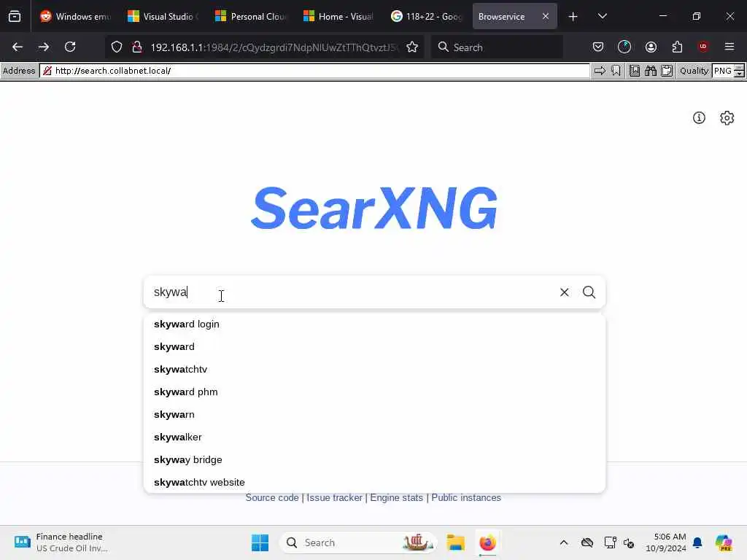Choose suggestion 'skyway bridge'

pyautogui.click(x=374, y=460)
